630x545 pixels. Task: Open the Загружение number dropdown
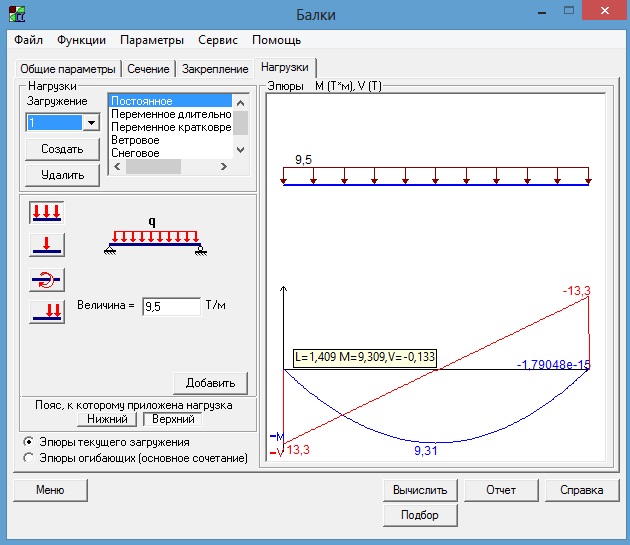(x=92, y=123)
